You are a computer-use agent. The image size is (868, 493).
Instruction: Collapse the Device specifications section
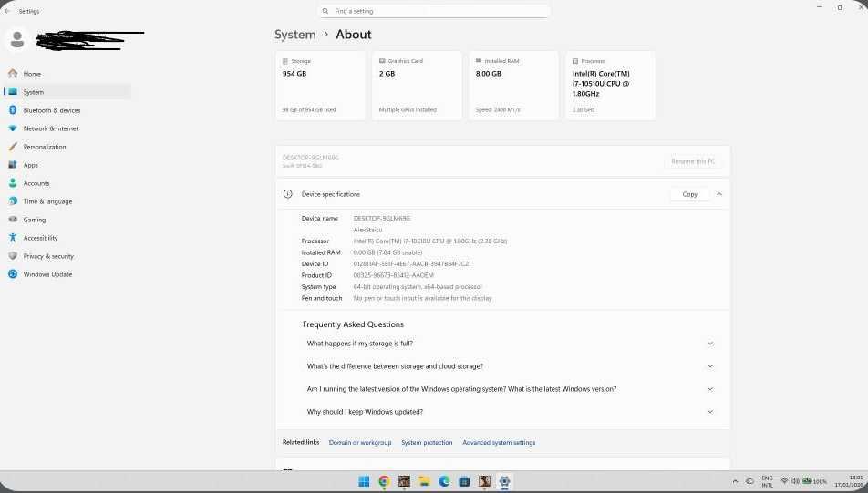[x=719, y=194]
